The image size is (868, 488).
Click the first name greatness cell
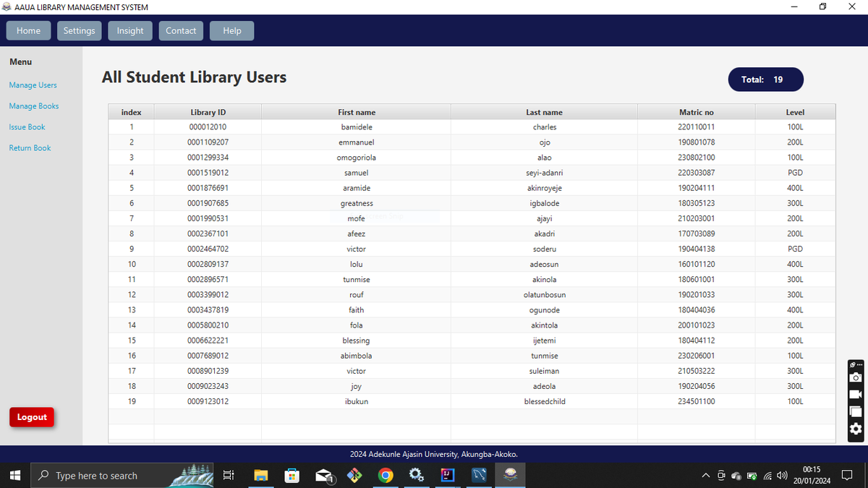coord(357,203)
